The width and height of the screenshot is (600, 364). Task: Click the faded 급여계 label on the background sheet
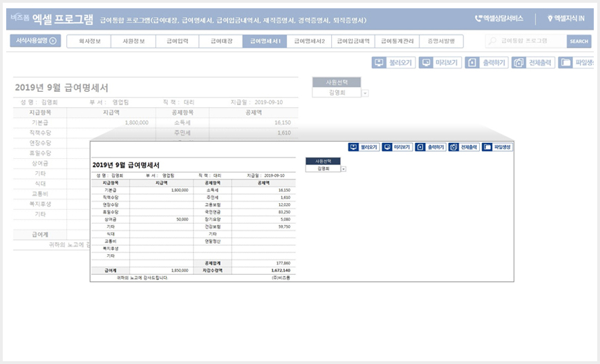click(x=40, y=235)
